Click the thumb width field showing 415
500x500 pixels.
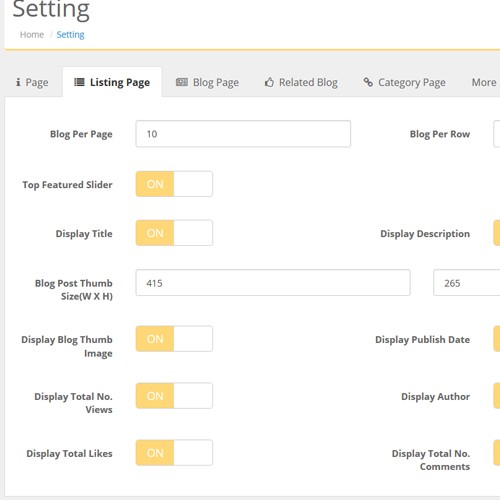click(x=273, y=283)
